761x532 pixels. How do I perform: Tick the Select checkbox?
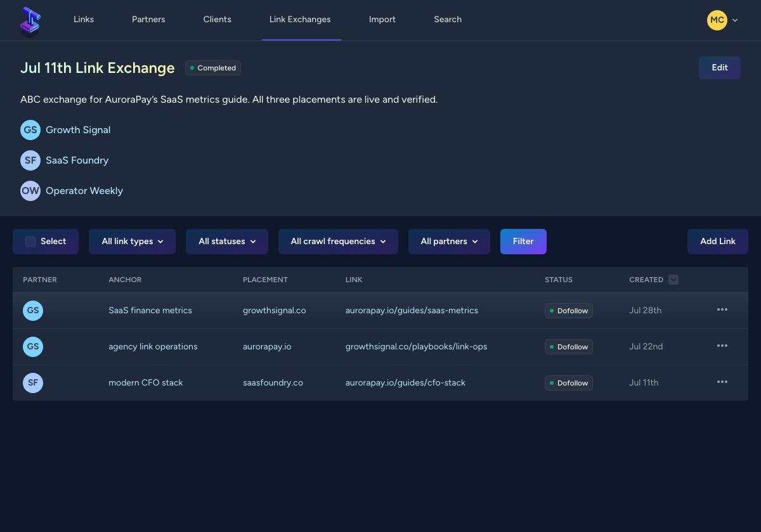click(x=30, y=242)
